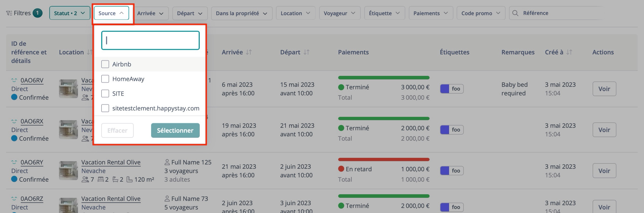644x213 pixels.
Task: Check the SITE source checkbox
Action: [x=105, y=93]
